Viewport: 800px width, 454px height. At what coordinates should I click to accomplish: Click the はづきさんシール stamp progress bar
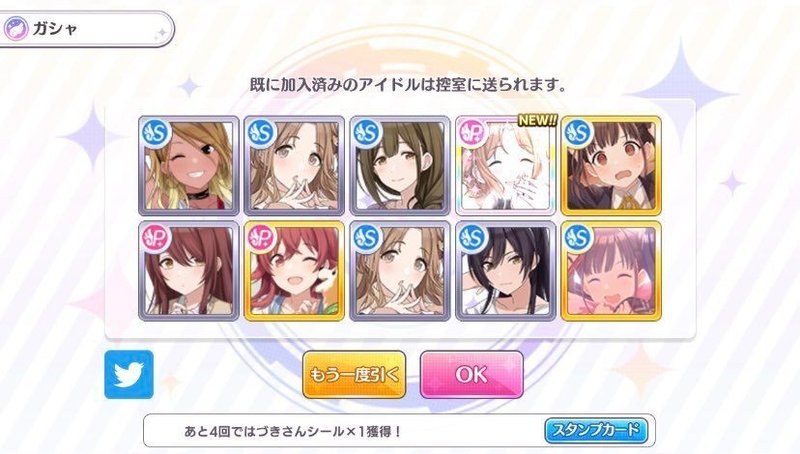(399, 431)
